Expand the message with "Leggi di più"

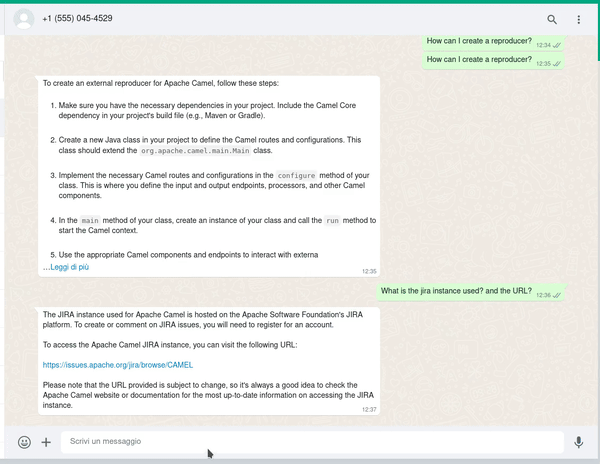click(68, 267)
